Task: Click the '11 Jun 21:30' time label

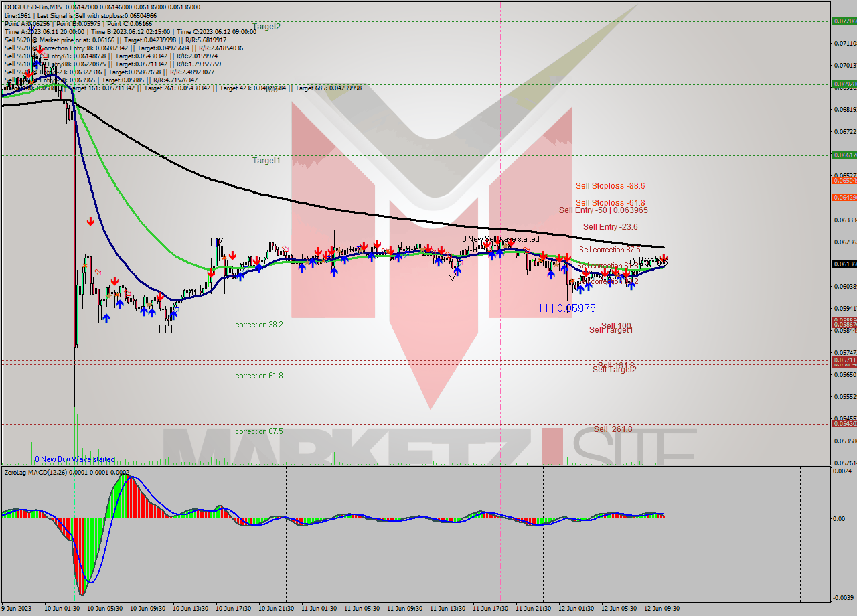Action: [533, 609]
